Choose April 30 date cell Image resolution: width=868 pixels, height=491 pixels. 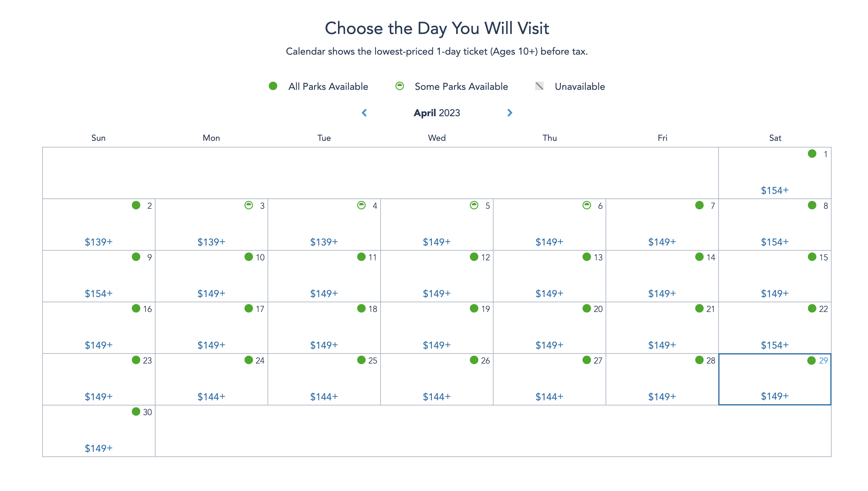[x=98, y=431]
